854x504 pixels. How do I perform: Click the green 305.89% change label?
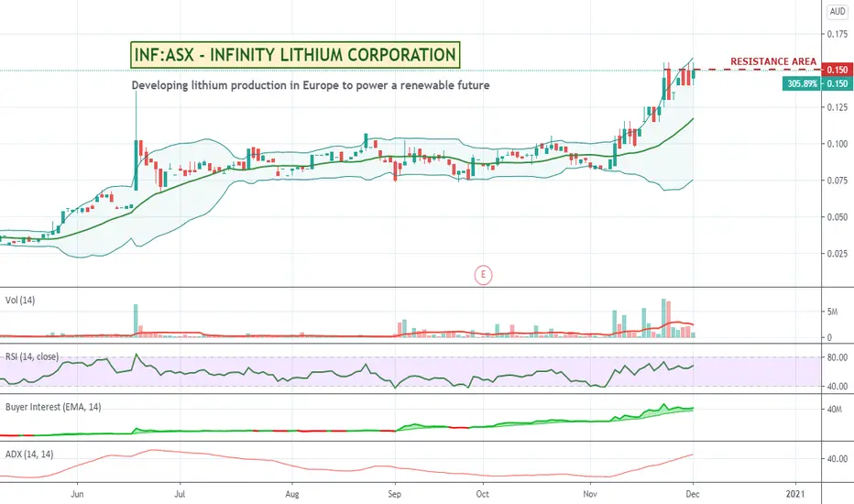tap(802, 83)
